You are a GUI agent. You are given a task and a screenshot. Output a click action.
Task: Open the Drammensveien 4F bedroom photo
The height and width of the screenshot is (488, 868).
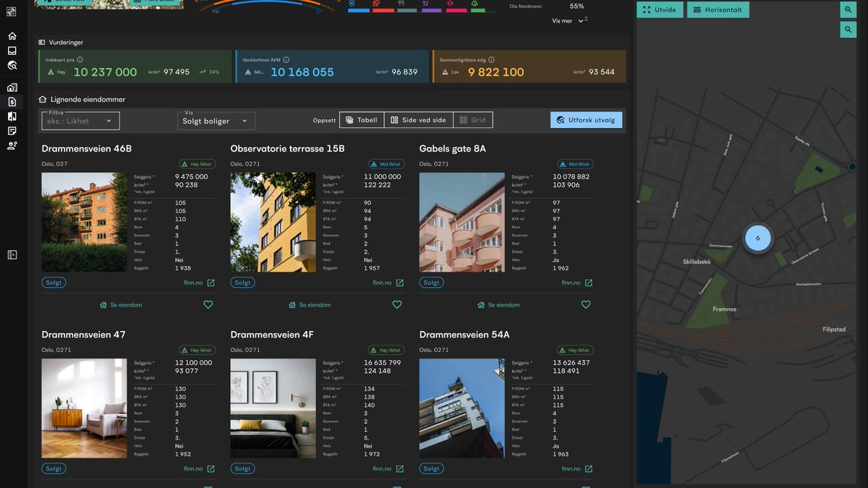click(x=273, y=408)
